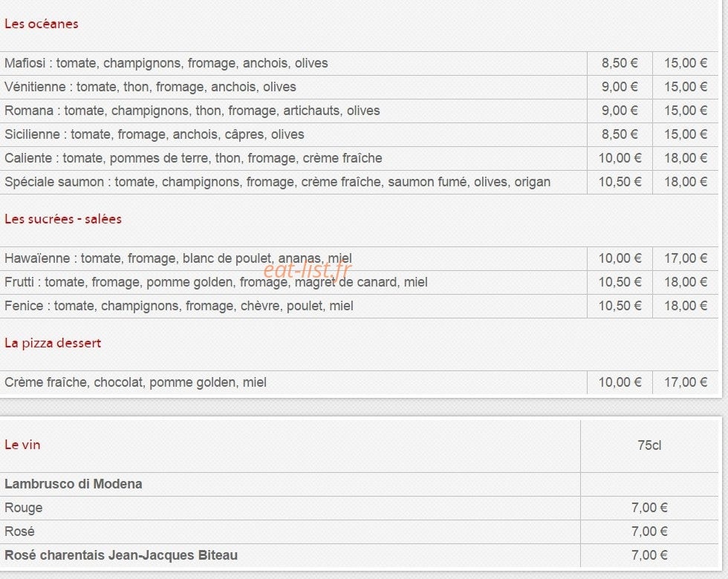This screenshot has width=728, height=579.
Task: Click the 'Les océanes' section heading
Action: coord(42,24)
